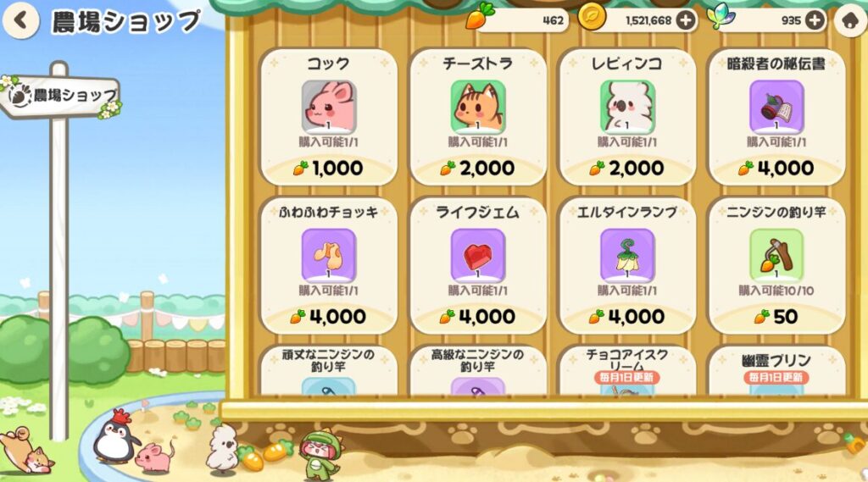Open the チョコアイスクリーム monthly item

pos(627,369)
